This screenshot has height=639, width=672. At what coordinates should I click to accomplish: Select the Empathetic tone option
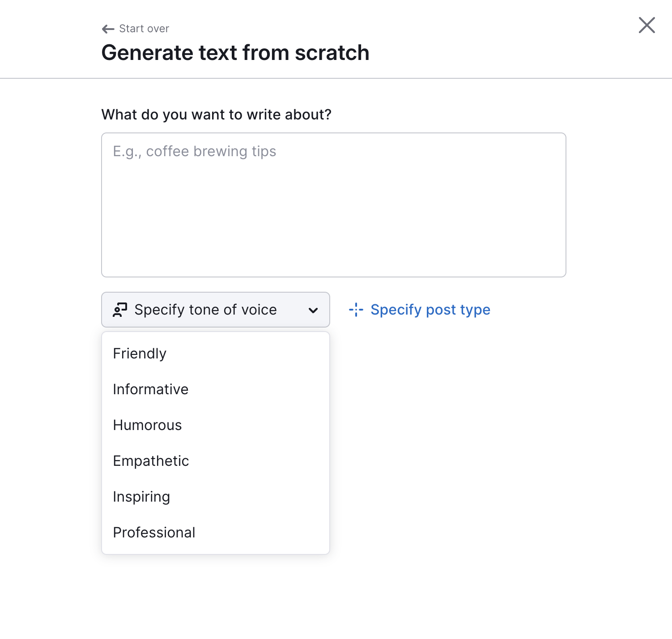151,461
